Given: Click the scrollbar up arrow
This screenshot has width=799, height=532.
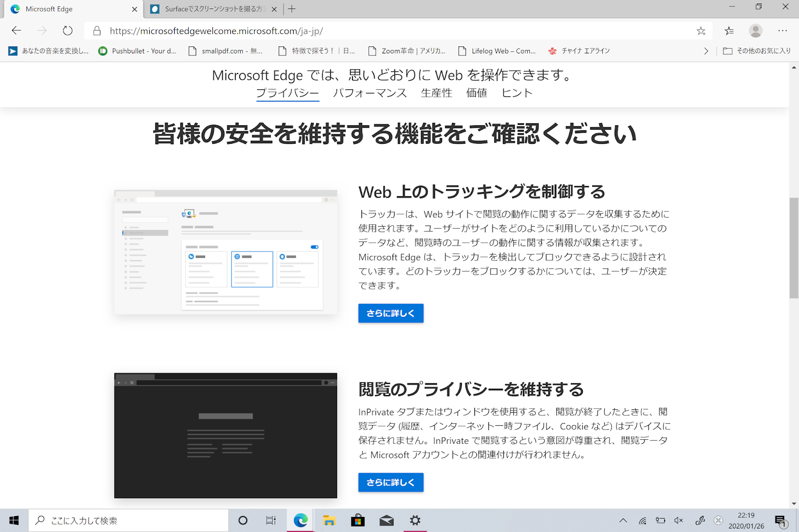Looking at the screenshot, I should click(x=794, y=67).
